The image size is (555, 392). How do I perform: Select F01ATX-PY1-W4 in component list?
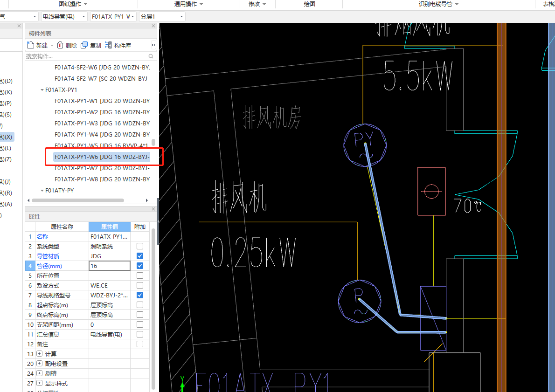pos(102,134)
